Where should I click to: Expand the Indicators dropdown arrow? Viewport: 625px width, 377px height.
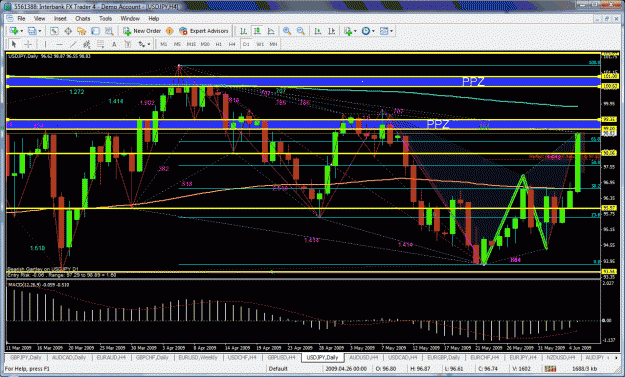point(355,31)
